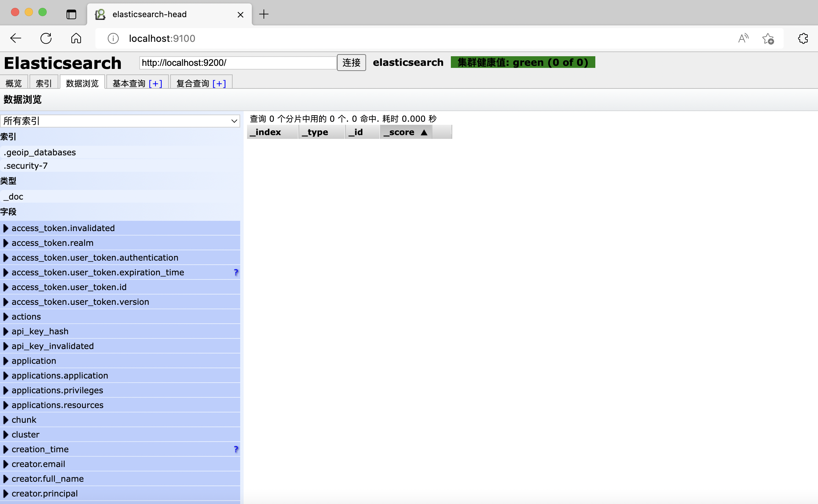
Task: Click the Elasticsearch URL input field
Action: click(237, 63)
